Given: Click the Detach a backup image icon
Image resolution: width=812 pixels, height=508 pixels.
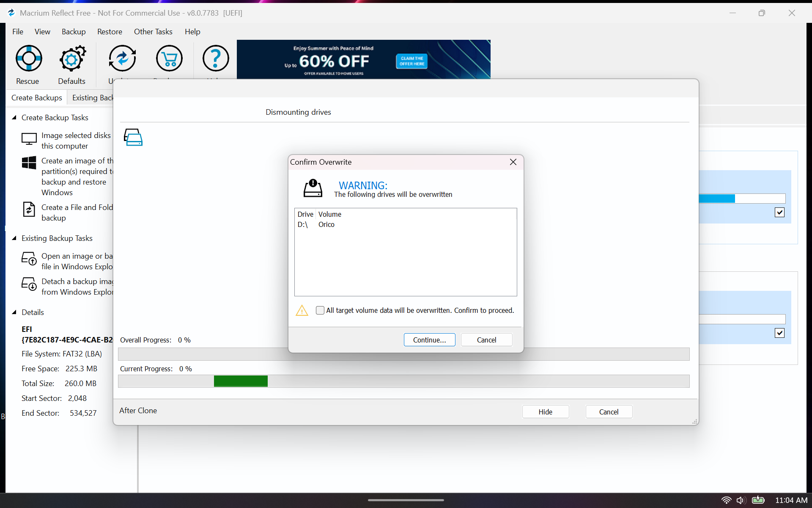Looking at the screenshot, I should [29, 284].
